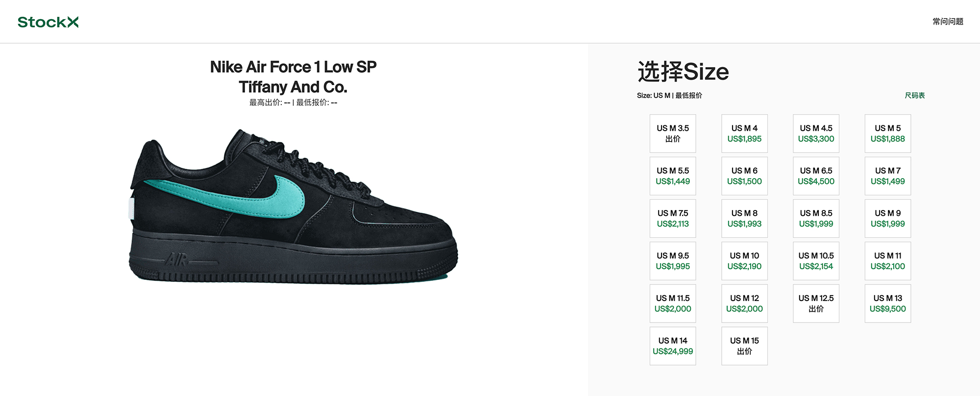Select size US M 12.5 to bid
The height and width of the screenshot is (396, 980).
coord(816,303)
